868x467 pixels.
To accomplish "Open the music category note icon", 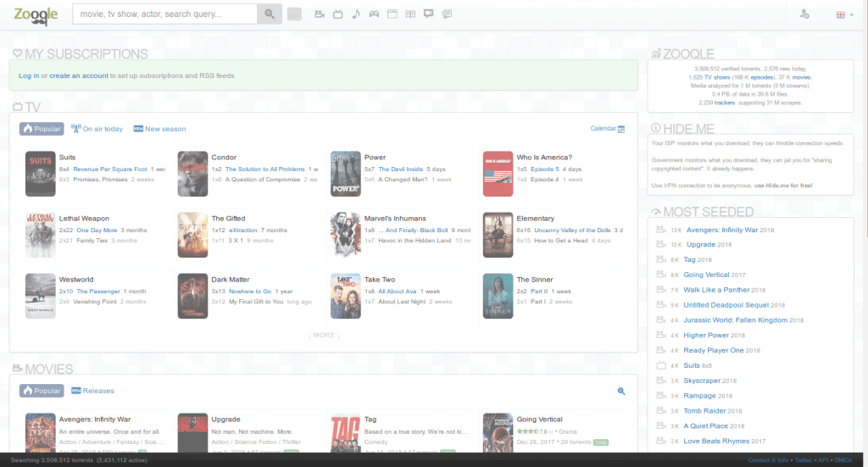I will [x=355, y=14].
